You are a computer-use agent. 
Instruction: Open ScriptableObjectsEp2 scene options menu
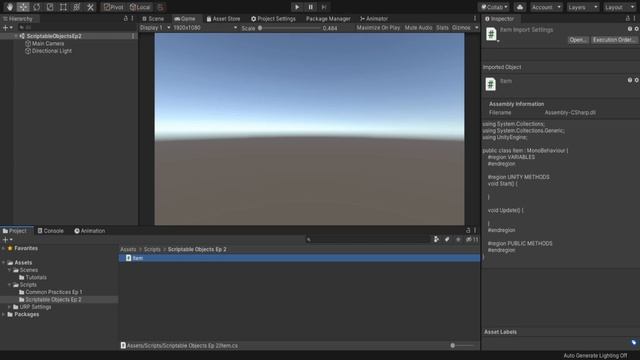pyautogui.click(x=133, y=36)
